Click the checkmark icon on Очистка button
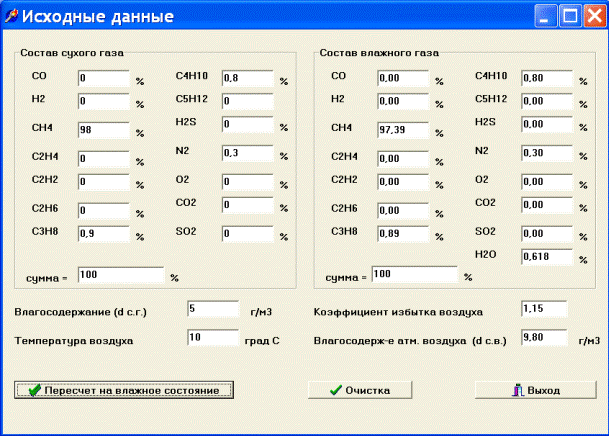 point(335,390)
